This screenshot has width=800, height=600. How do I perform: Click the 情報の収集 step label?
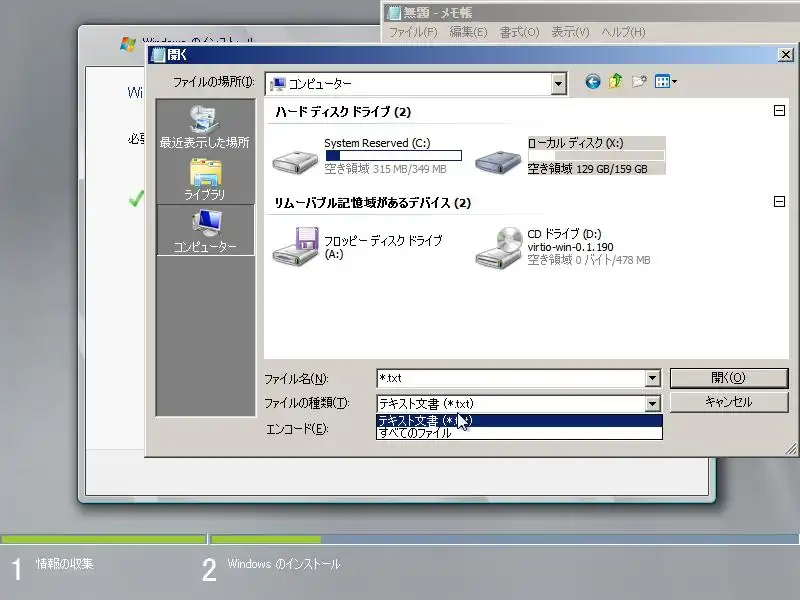(65, 564)
